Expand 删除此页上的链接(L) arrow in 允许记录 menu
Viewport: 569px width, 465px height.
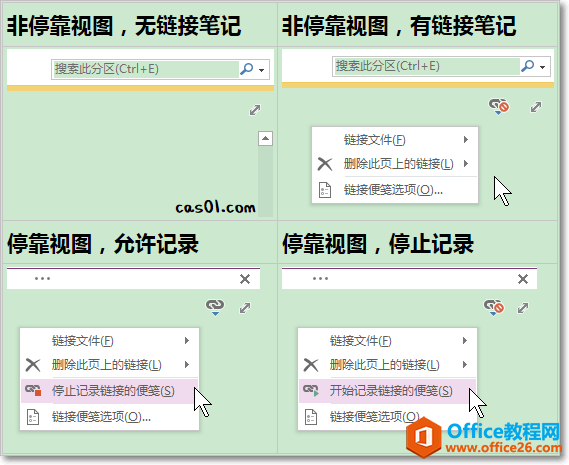point(187,364)
